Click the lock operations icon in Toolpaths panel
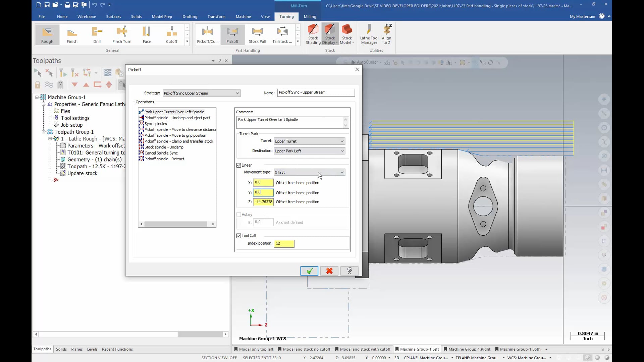Screen dimensions: 644x362 pos(38,85)
